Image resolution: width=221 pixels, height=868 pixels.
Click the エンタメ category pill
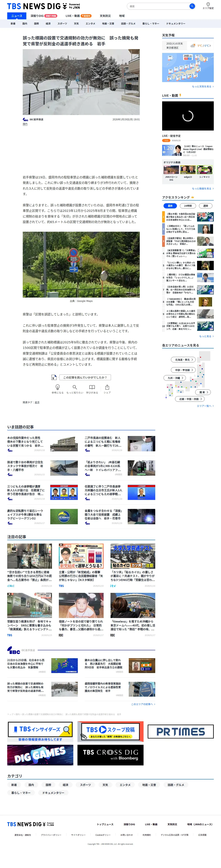click(x=125, y=785)
